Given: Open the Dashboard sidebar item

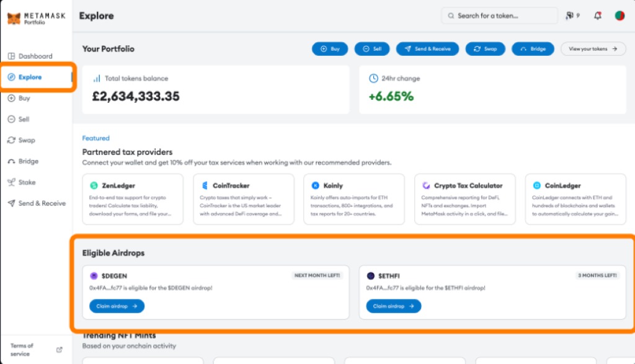Looking at the screenshot, I should (30, 56).
